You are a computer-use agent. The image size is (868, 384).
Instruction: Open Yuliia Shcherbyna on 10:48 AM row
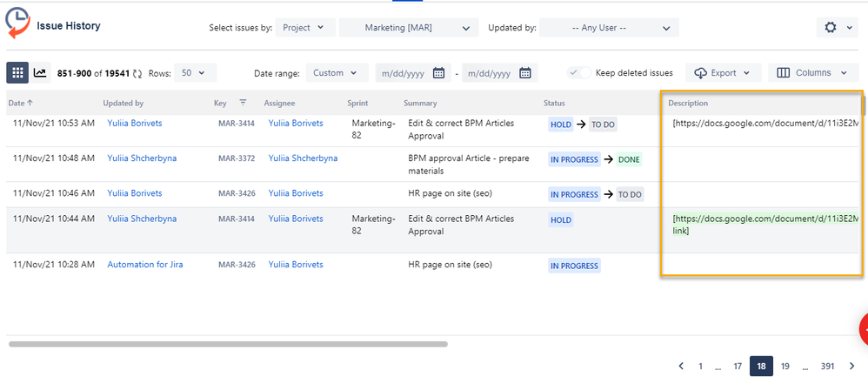(143, 158)
